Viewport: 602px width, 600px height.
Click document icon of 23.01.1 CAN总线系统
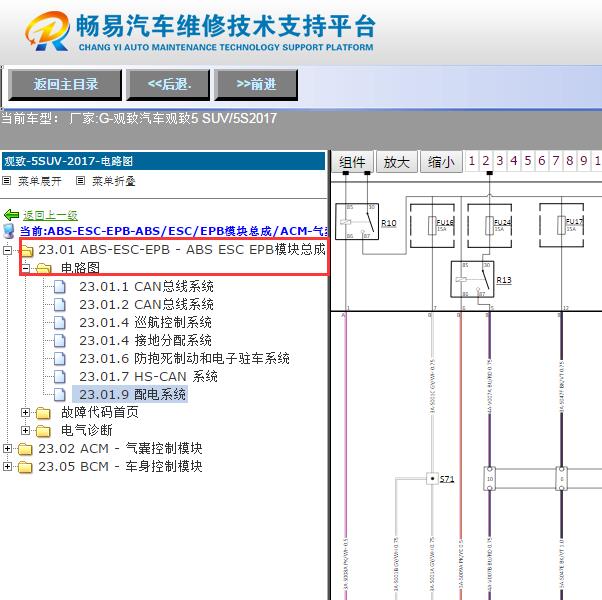(x=60, y=287)
